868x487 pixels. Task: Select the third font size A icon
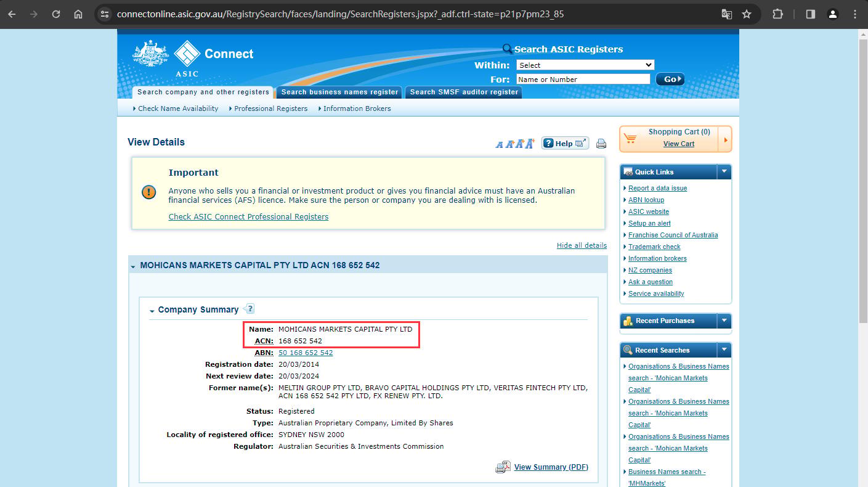pyautogui.click(x=519, y=144)
